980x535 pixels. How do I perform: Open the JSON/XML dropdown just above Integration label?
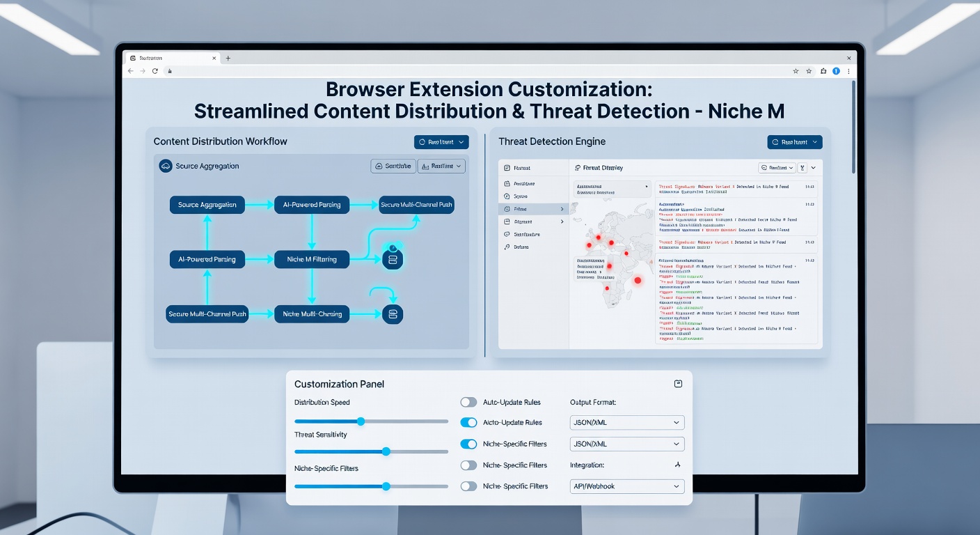[626, 444]
